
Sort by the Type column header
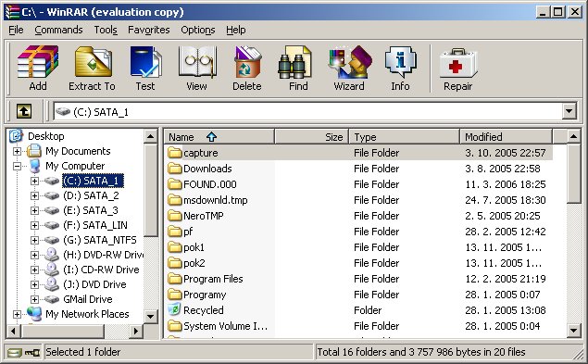405,136
